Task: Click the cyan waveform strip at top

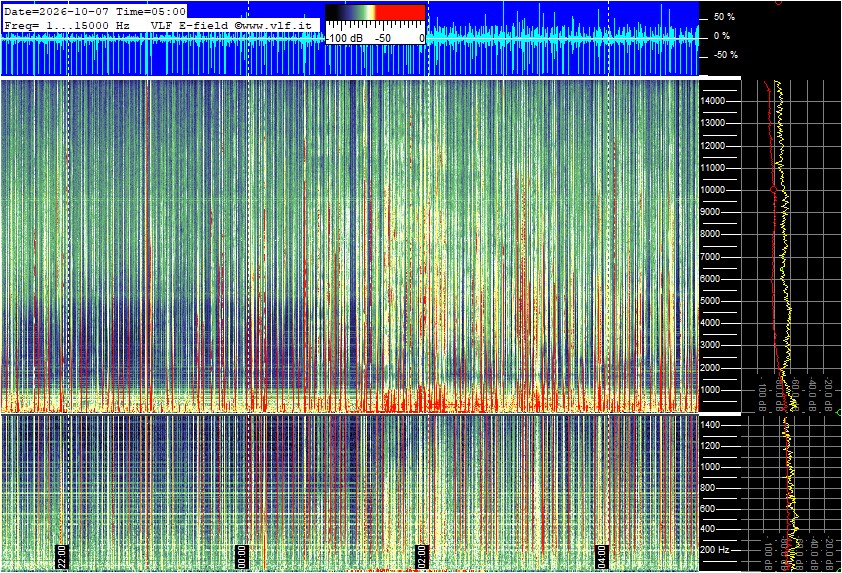Action: coord(349,39)
